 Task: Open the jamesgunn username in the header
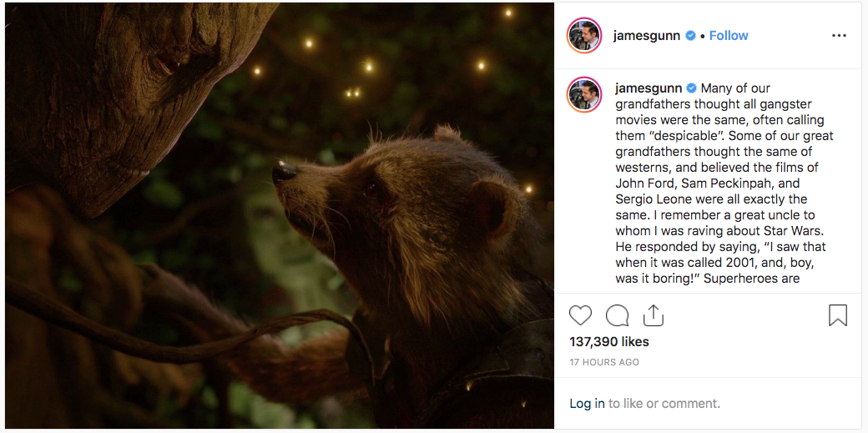647,36
